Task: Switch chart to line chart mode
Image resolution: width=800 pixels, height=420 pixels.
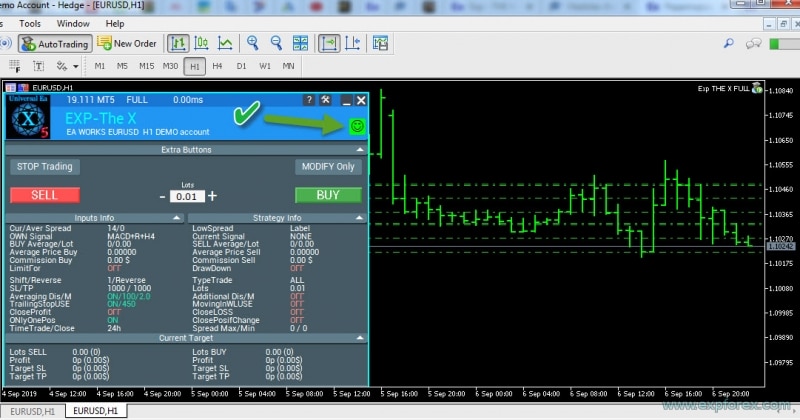Action: point(226,44)
